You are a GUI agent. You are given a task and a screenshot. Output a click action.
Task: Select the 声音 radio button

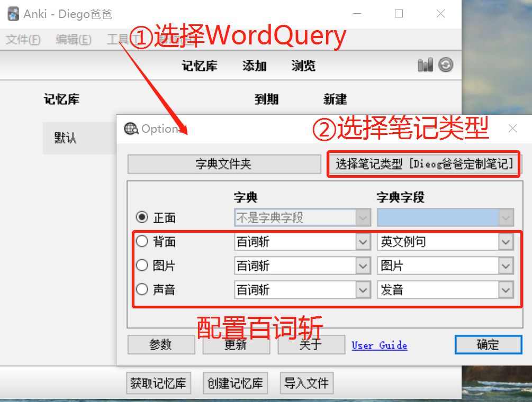142,289
